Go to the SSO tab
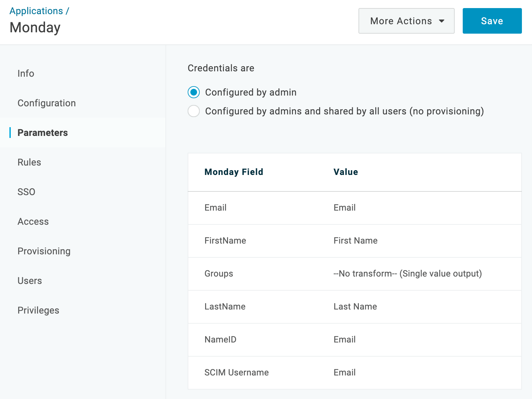Image resolution: width=532 pixels, height=399 pixels. click(x=83, y=192)
